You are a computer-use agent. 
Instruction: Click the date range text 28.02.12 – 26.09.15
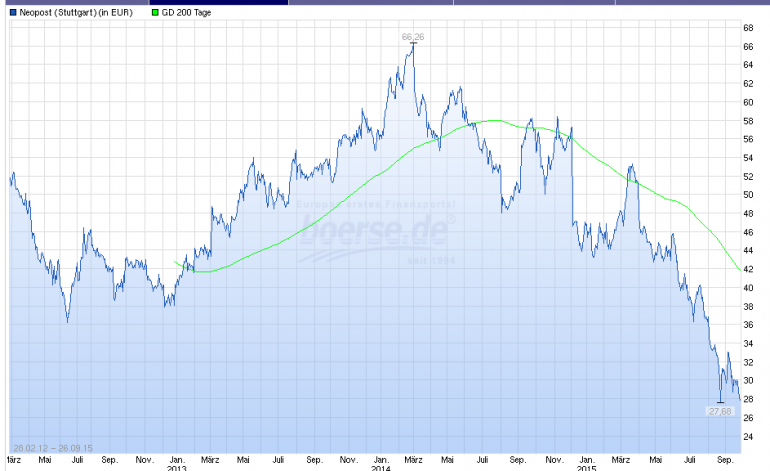point(53,448)
